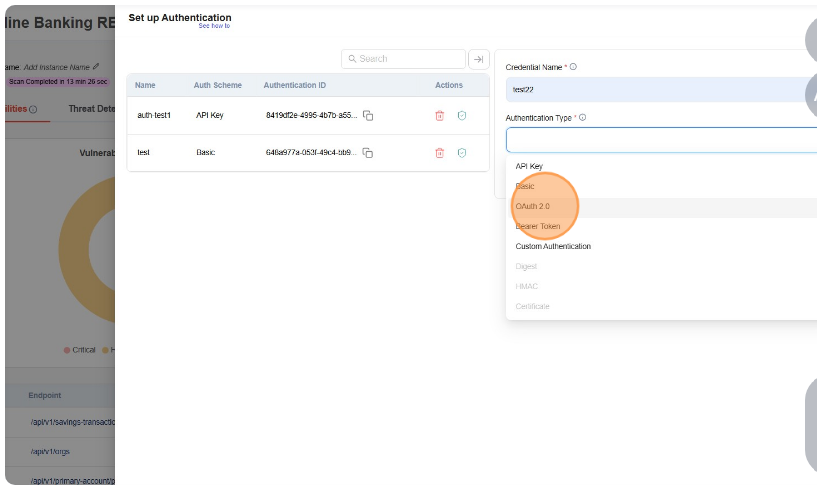This screenshot has height=500, width=817.
Task: Open the Authentication Type dropdown field
Action: click(660, 140)
